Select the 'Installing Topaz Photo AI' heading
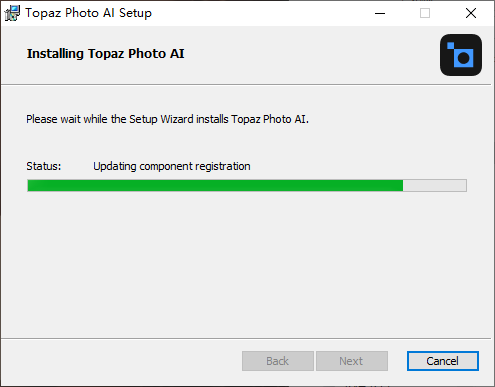495x387 pixels. click(105, 54)
